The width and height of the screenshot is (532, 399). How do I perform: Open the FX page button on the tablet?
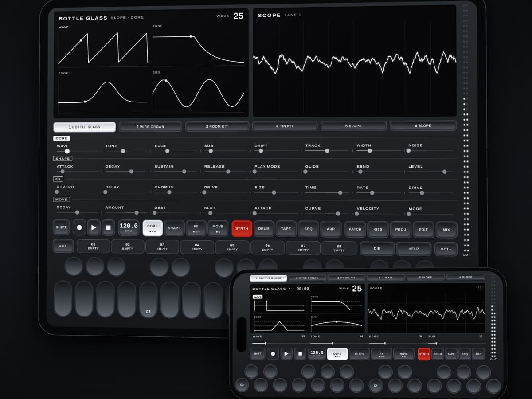tap(196, 228)
